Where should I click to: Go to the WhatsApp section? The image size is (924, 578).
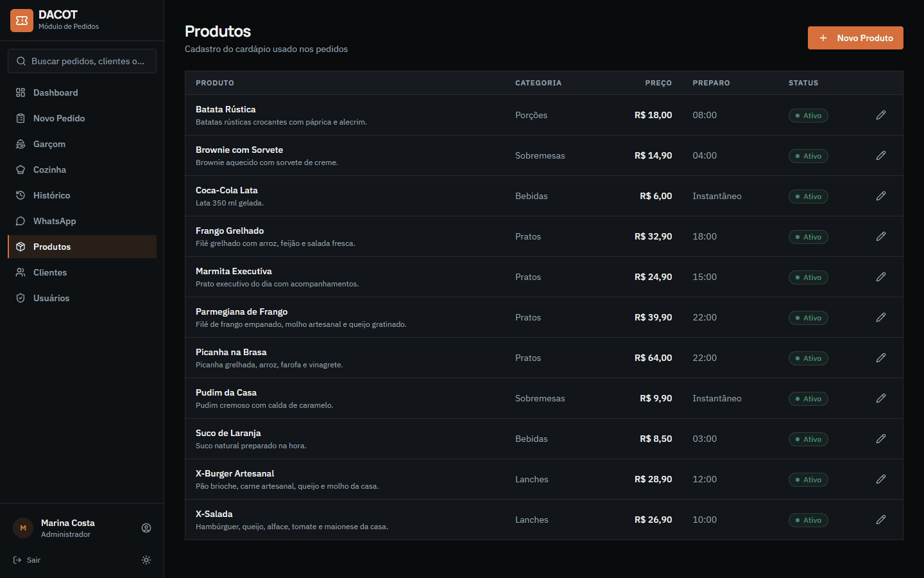pyautogui.click(x=82, y=221)
